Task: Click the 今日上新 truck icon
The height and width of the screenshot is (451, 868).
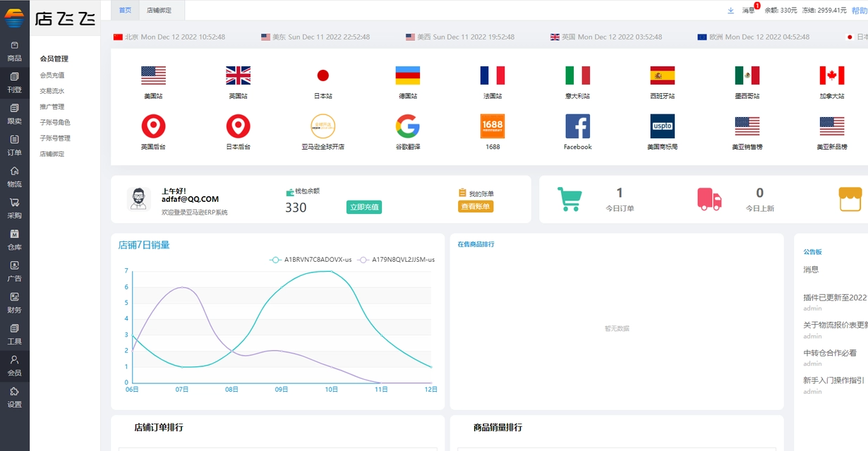Action: tap(709, 199)
